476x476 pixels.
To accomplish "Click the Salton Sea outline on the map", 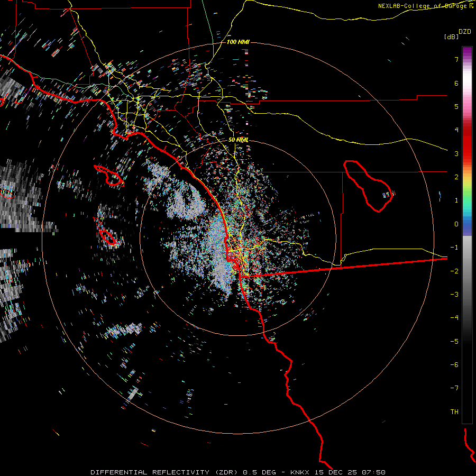I will [x=368, y=186].
